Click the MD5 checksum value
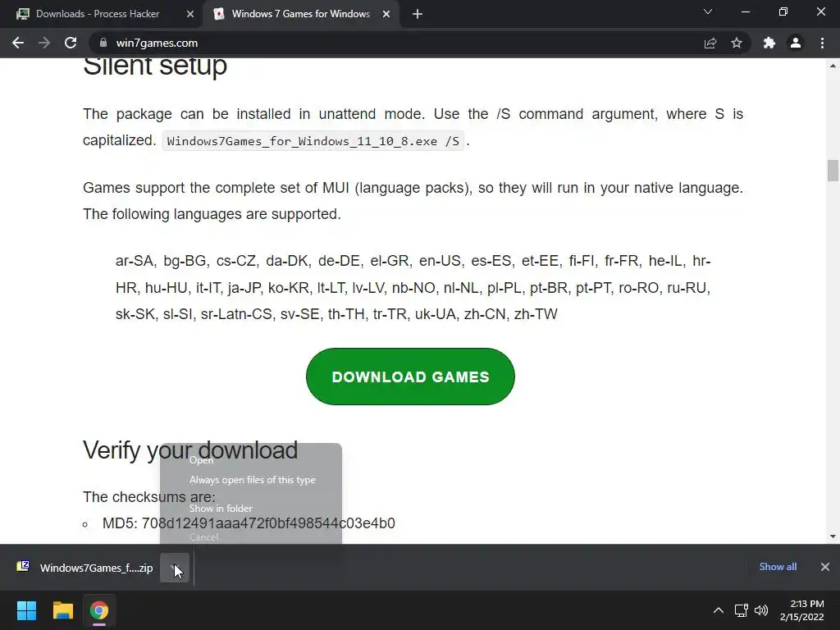Image resolution: width=840 pixels, height=630 pixels. (268, 523)
